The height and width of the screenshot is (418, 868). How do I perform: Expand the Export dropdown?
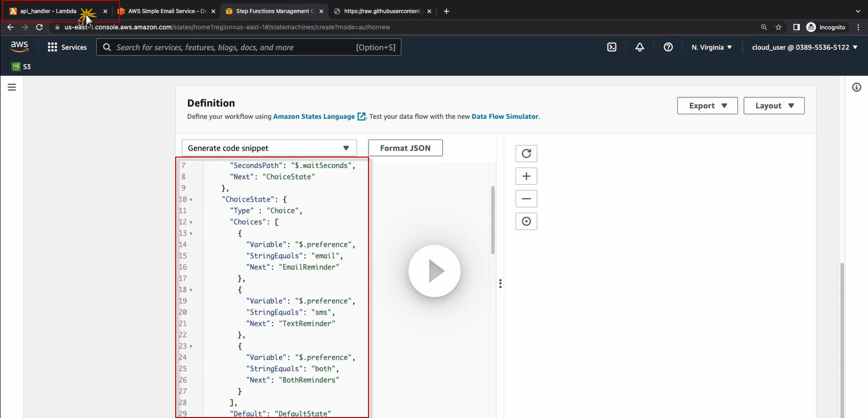(707, 106)
